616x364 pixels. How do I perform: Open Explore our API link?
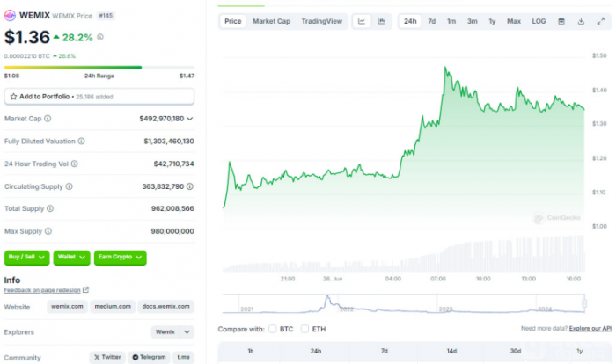tap(590, 328)
